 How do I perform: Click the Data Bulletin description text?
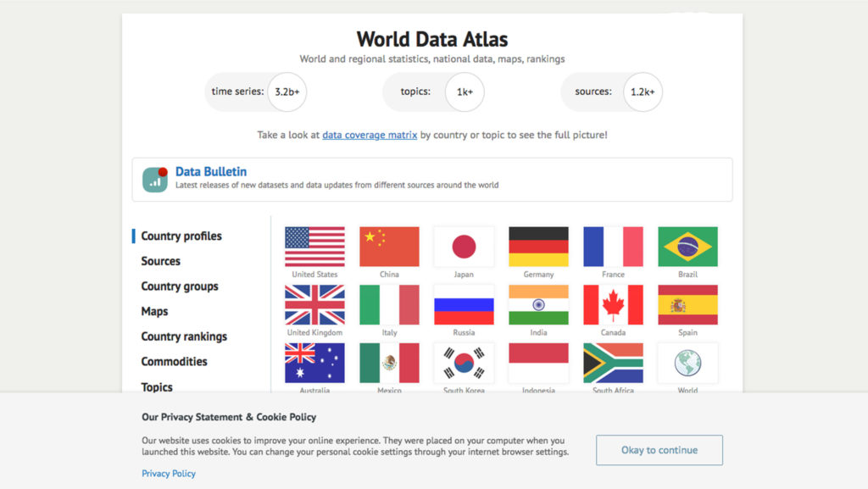[337, 186]
